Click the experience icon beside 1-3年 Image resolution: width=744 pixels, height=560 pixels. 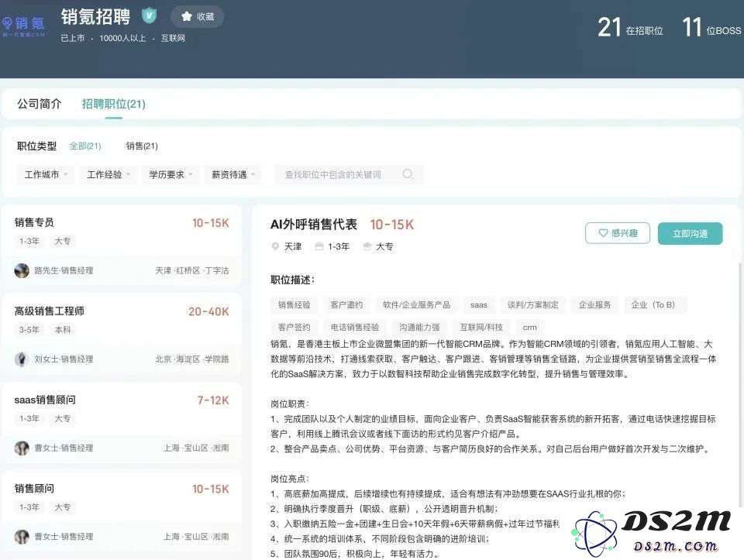point(319,246)
